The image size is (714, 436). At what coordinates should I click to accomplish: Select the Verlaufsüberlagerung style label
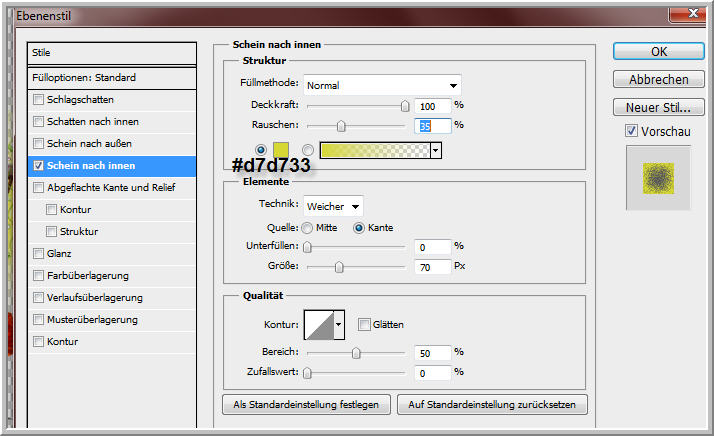pos(95,298)
